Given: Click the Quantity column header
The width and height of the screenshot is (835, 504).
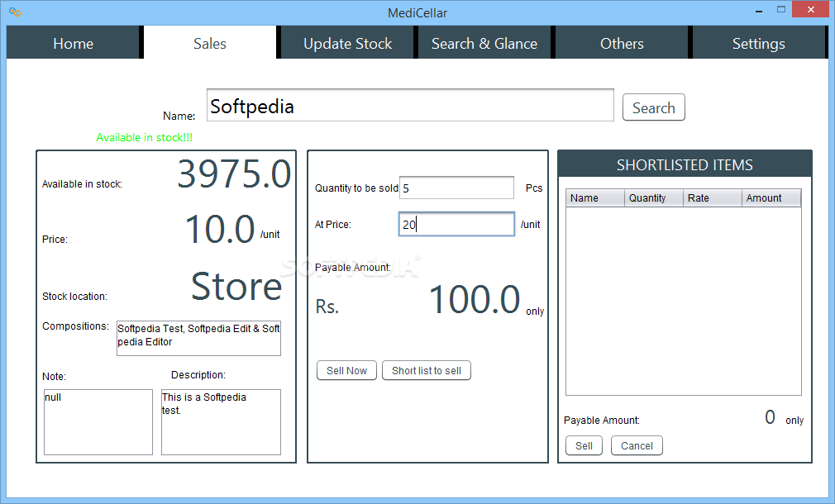Looking at the screenshot, I should [x=653, y=198].
